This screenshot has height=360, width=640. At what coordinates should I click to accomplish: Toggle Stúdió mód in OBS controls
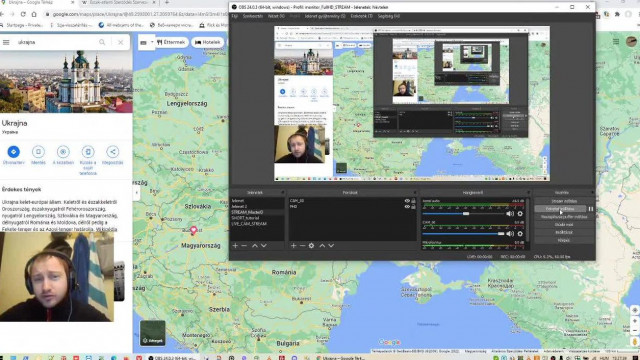(564, 224)
